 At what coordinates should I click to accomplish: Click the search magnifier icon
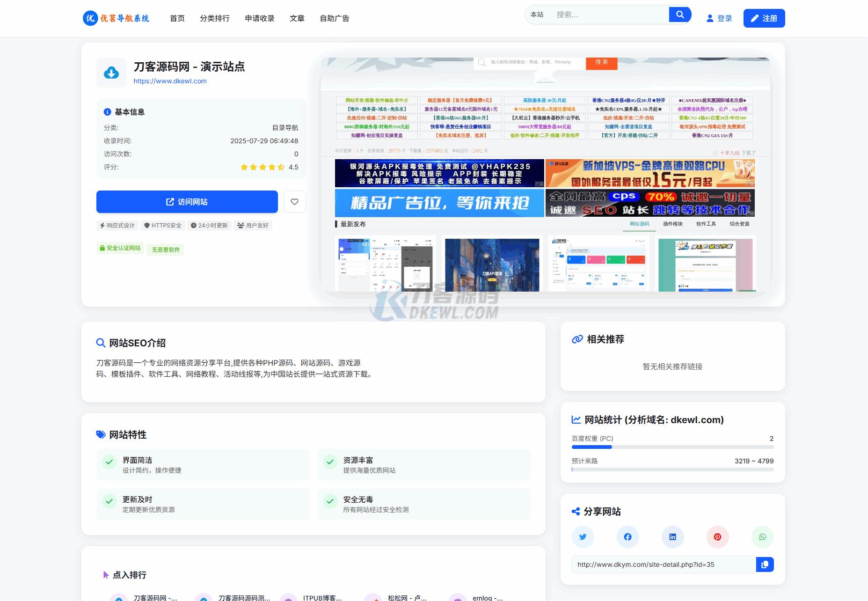tap(679, 14)
